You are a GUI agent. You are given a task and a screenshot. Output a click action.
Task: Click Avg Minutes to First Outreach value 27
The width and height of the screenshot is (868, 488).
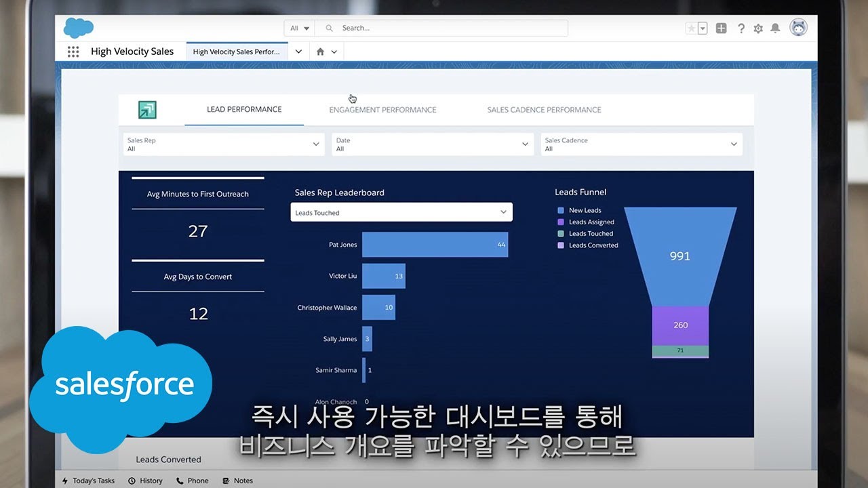198,231
